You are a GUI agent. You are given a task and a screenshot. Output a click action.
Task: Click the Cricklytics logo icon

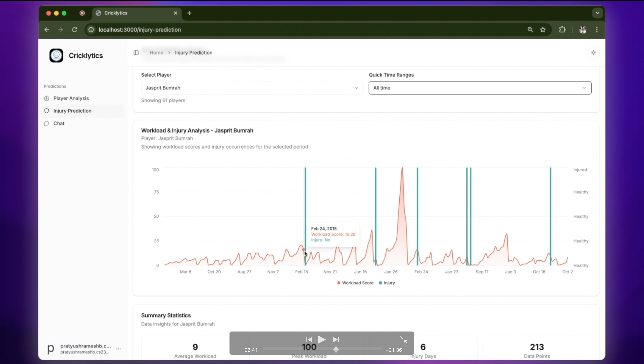(x=56, y=55)
